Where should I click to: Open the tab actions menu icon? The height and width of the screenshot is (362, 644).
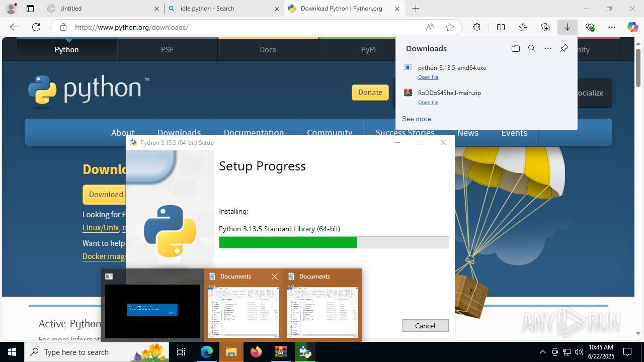point(30,9)
